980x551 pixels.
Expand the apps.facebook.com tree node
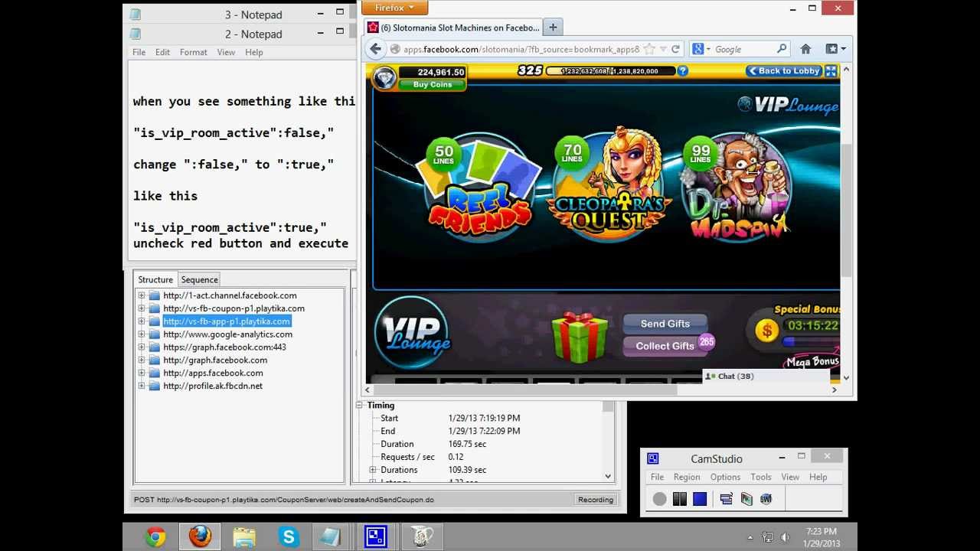142,373
